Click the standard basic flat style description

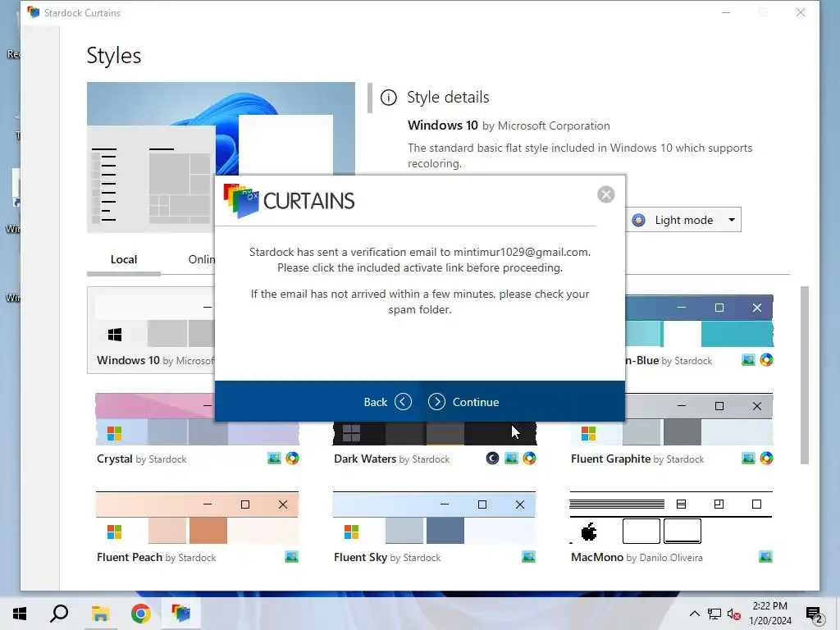[580, 155]
